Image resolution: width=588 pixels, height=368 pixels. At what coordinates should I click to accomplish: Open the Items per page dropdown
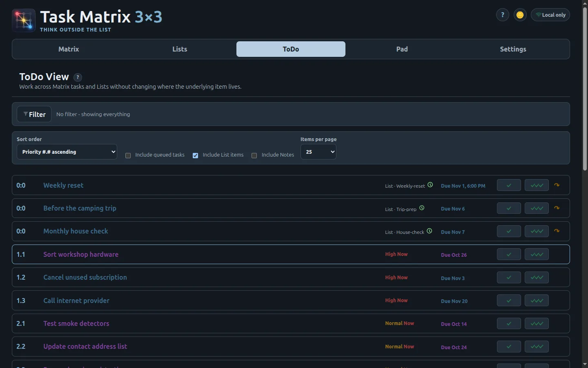pyautogui.click(x=318, y=152)
